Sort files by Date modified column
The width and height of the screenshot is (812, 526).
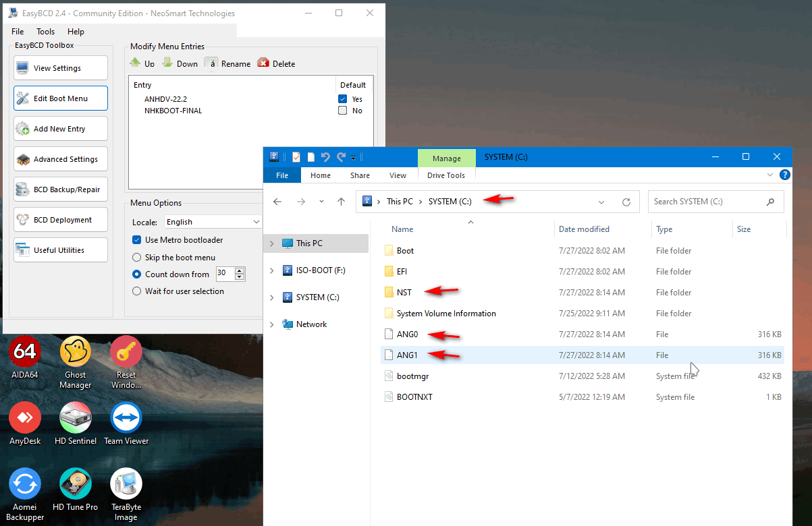coord(584,229)
